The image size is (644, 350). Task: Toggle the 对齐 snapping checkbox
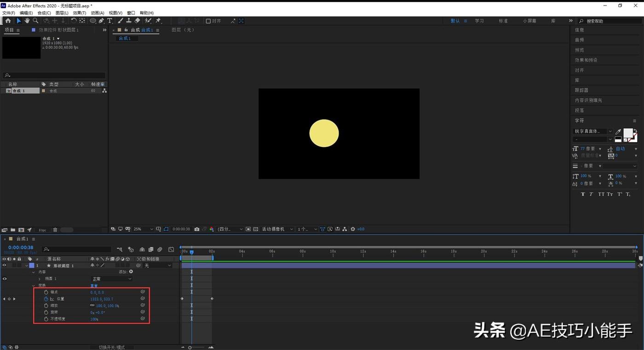[x=208, y=21]
